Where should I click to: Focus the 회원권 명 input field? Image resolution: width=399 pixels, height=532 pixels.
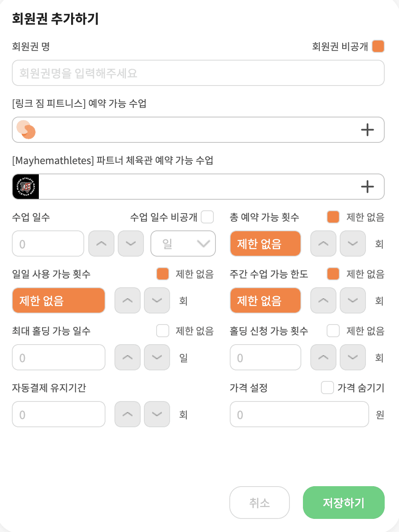click(198, 73)
